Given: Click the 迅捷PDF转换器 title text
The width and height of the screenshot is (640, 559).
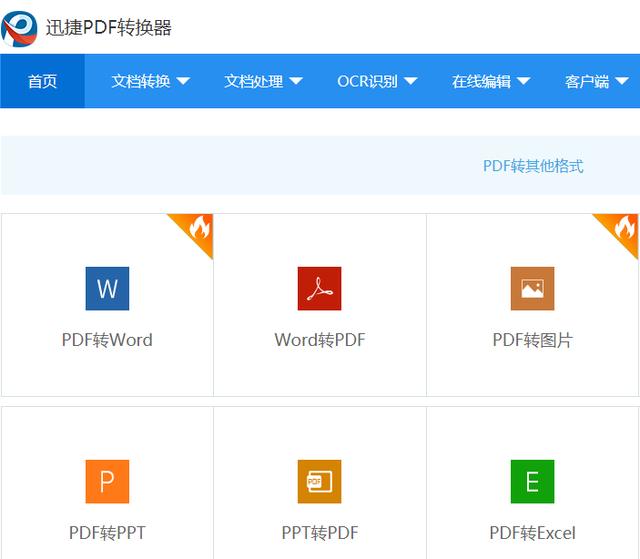Looking at the screenshot, I should (x=109, y=28).
